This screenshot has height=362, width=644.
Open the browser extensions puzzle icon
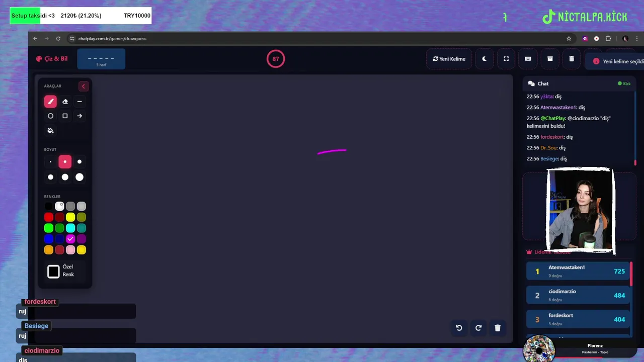(x=608, y=39)
